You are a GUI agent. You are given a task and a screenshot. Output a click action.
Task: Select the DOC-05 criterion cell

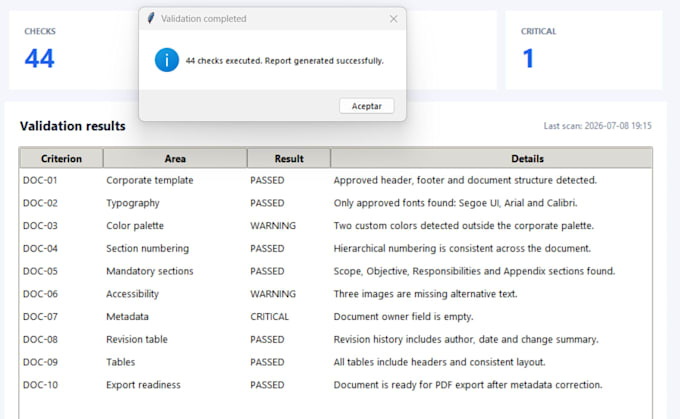(x=40, y=271)
